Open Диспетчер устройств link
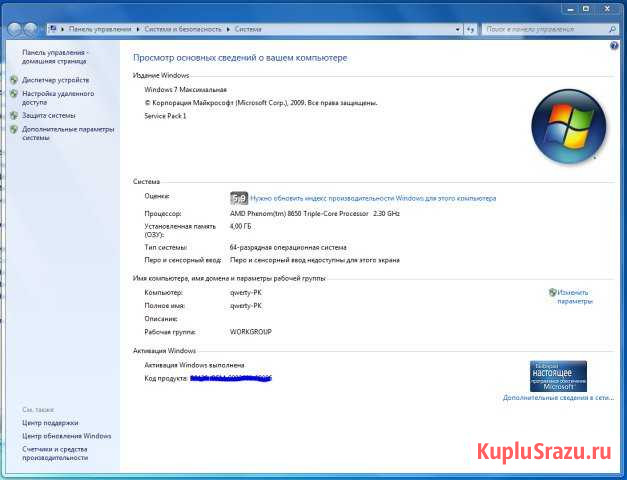This screenshot has width=627, height=480. [56, 80]
